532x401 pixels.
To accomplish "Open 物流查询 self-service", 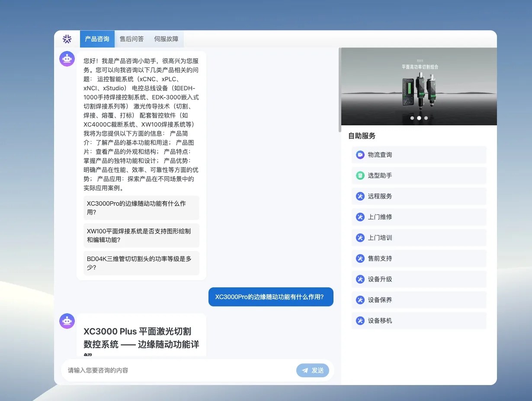I will point(419,155).
